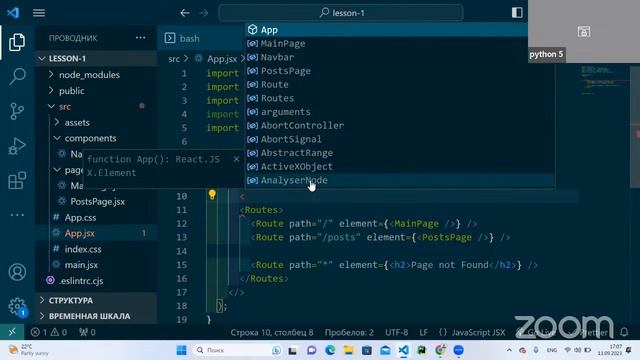640x360 pixels.
Task: Open .eslintrc.cjs file
Action: click(81, 281)
